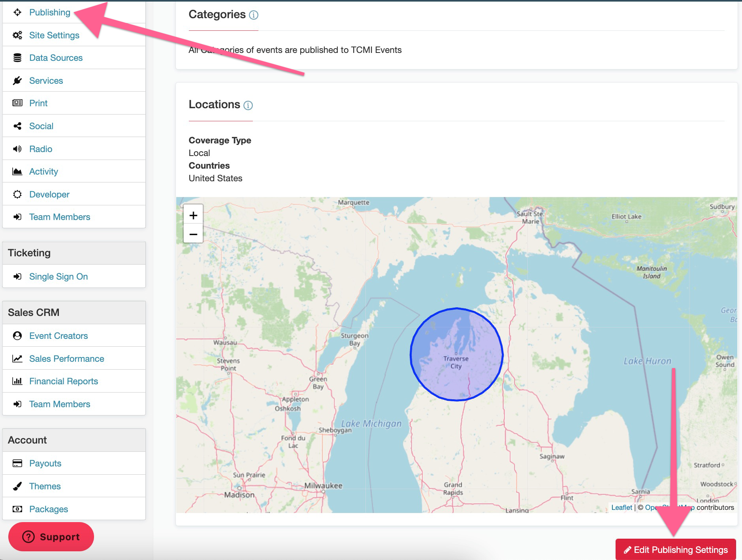This screenshot has height=560, width=742.
Task: Click the Coverage Type label
Action: (x=220, y=140)
